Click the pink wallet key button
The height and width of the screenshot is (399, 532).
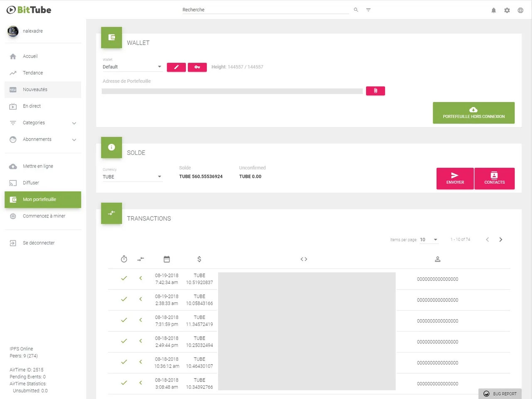pos(197,67)
